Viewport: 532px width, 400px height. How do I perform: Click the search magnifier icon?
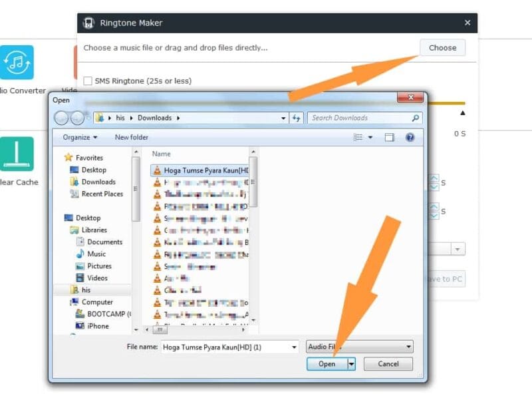(415, 118)
